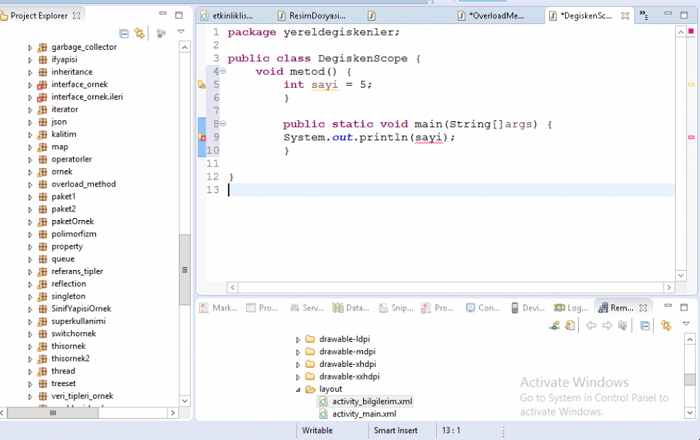Open the Mark... (Markers) view tab

pos(219,308)
